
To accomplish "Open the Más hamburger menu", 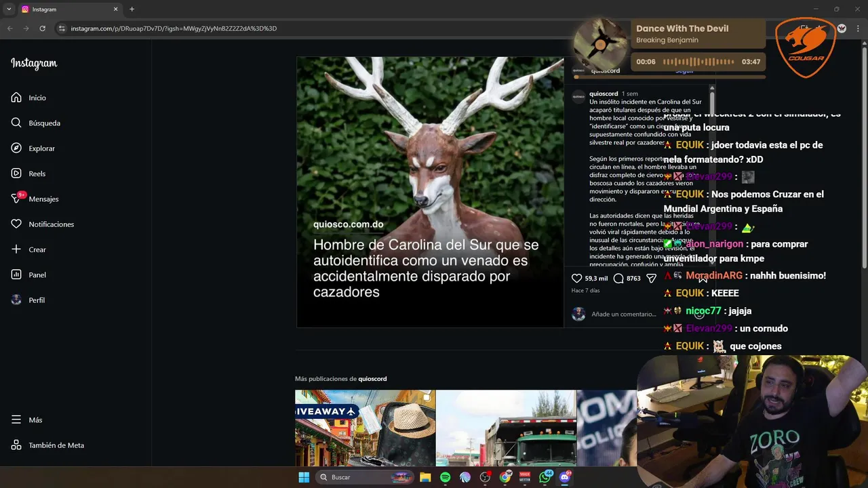I will (x=26, y=420).
